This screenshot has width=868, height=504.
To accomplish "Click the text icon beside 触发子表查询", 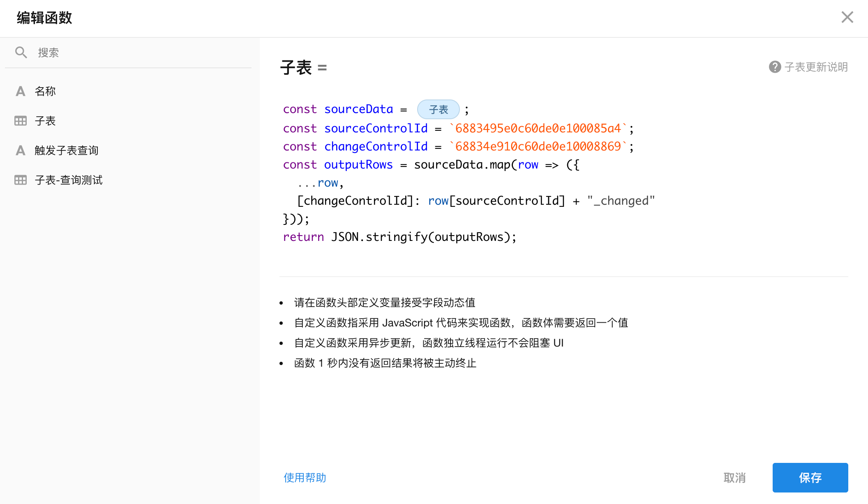I will [21, 150].
